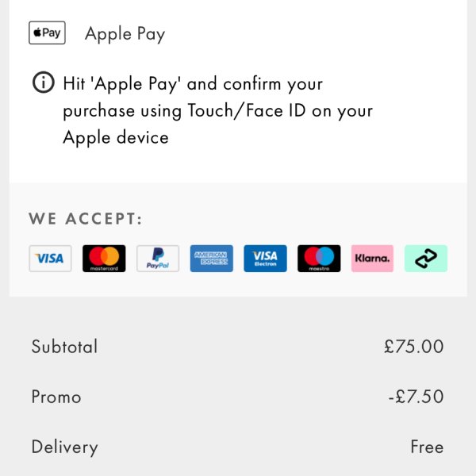476x476 pixels.
Task: Click the -£7.50 promo discount
Action: click(416, 397)
